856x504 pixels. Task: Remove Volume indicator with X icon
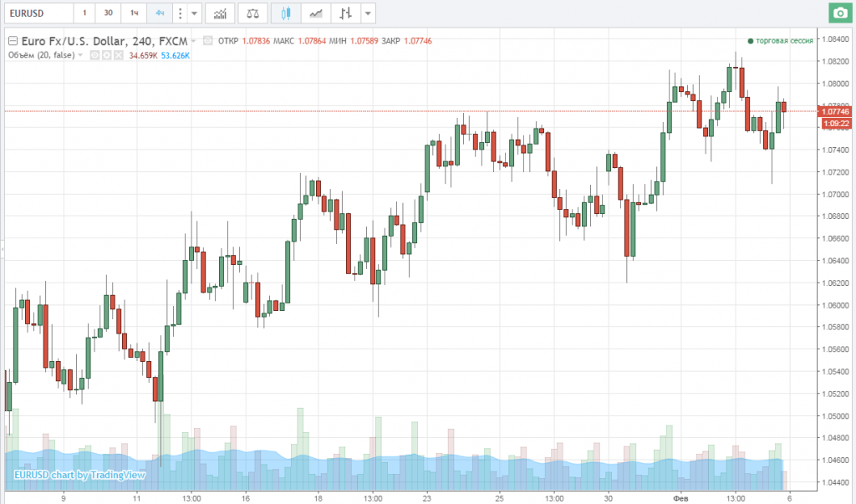[119, 55]
